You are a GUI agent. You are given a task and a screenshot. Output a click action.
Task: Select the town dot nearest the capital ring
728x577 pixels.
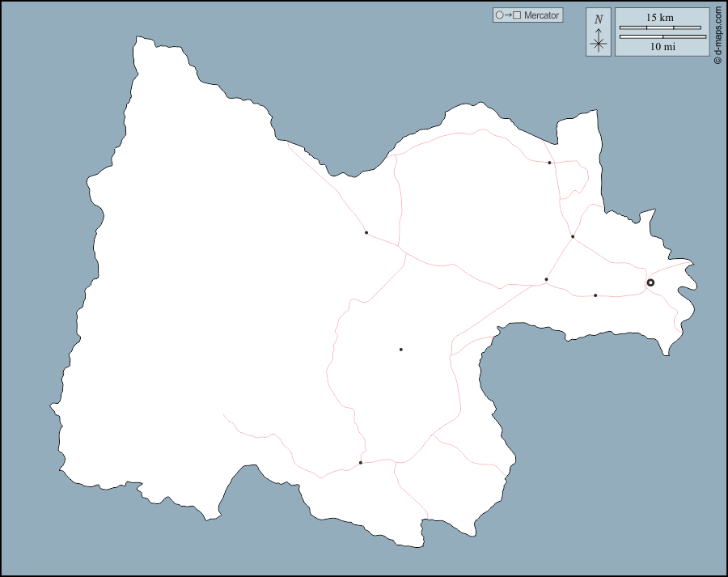[595, 295]
